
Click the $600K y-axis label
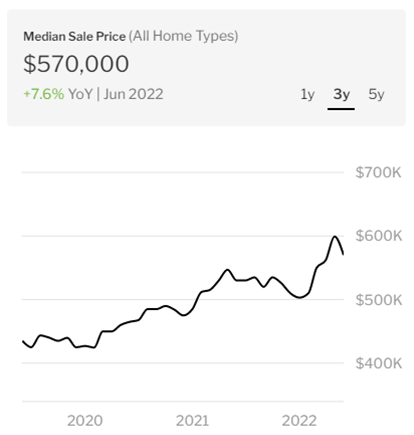point(379,236)
